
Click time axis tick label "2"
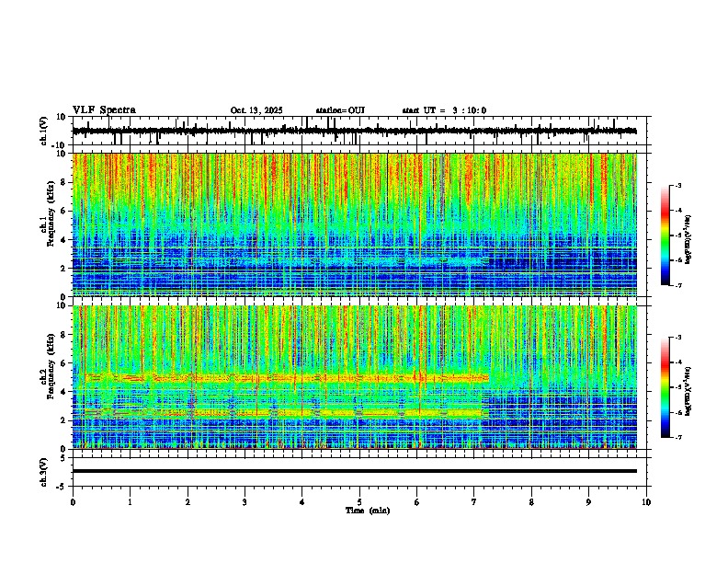[188, 502]
